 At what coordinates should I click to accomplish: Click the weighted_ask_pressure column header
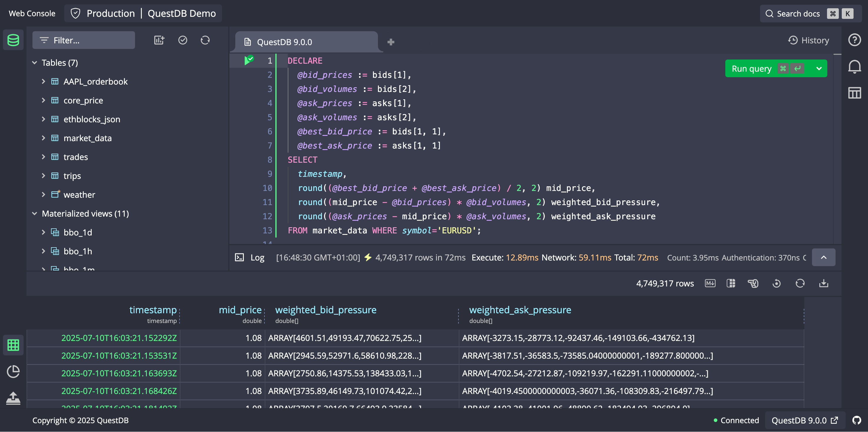[520, 310]
